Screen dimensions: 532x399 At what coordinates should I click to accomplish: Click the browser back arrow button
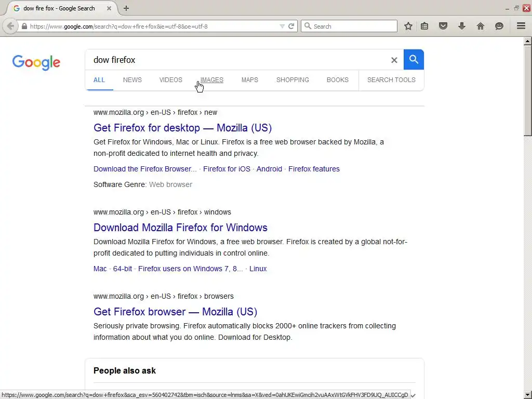click(10, 26)
